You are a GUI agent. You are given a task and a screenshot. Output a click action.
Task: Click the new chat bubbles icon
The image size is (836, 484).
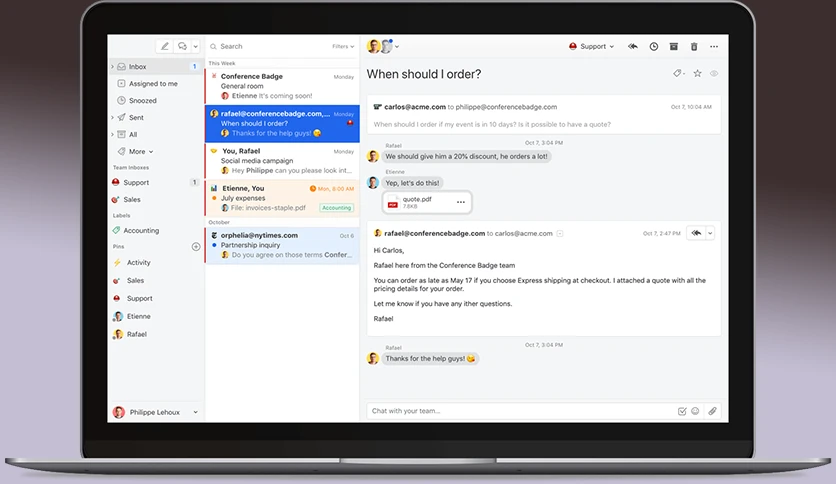click(182, 46)
